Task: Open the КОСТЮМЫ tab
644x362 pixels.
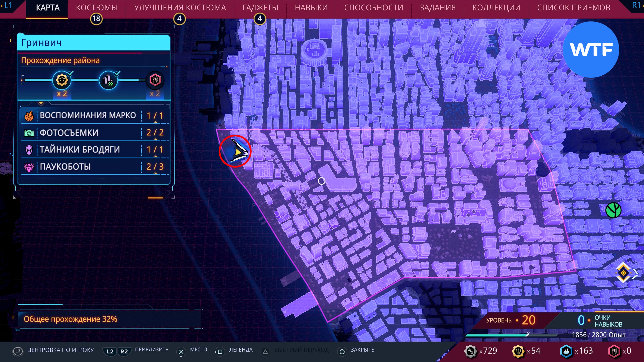Action: (97, 8)
